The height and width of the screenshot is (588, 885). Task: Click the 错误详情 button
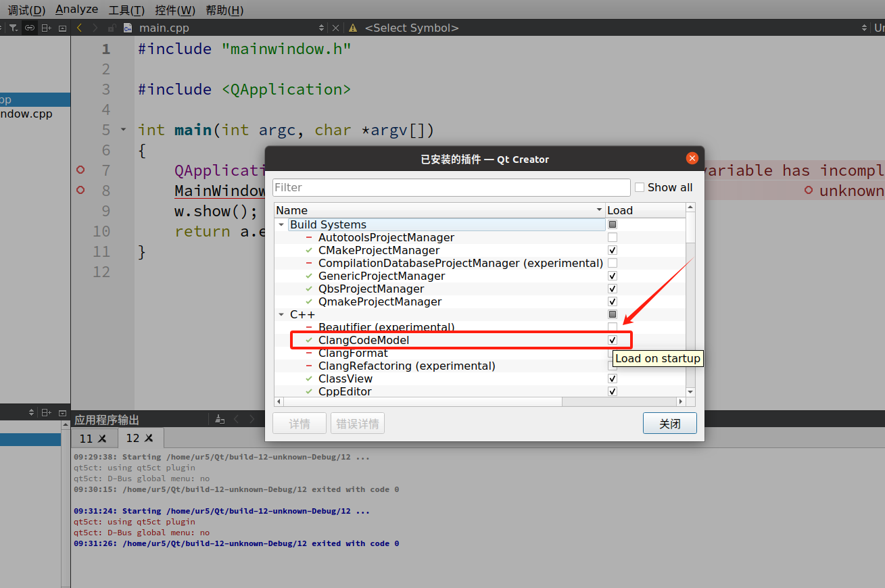(x=358, y=424)
